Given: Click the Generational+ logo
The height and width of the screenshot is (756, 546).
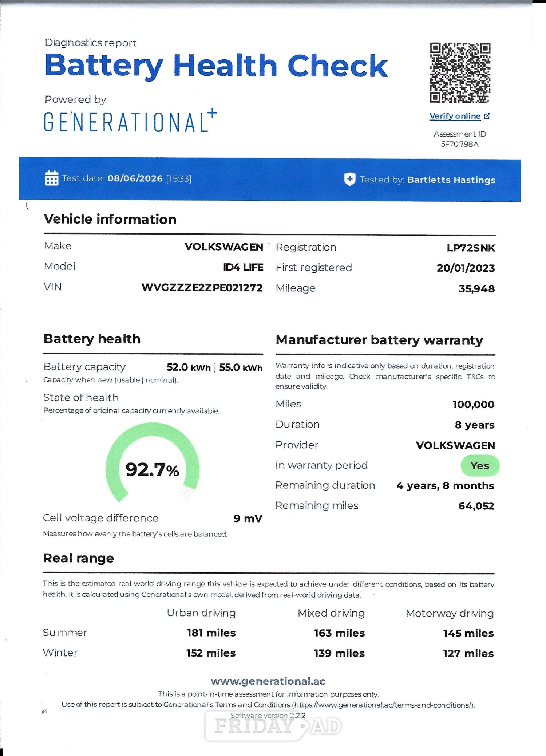Looking at the screenshot, I should tap(130, 121).
